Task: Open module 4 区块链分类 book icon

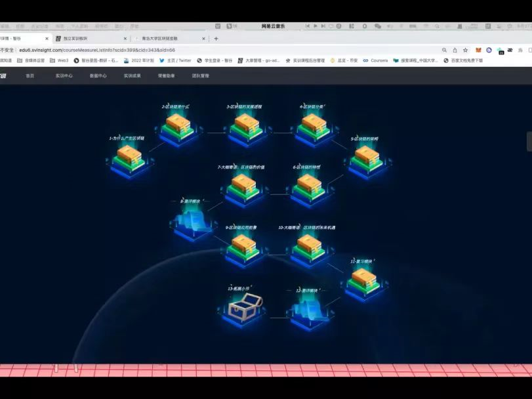Action: coord(314,125)
